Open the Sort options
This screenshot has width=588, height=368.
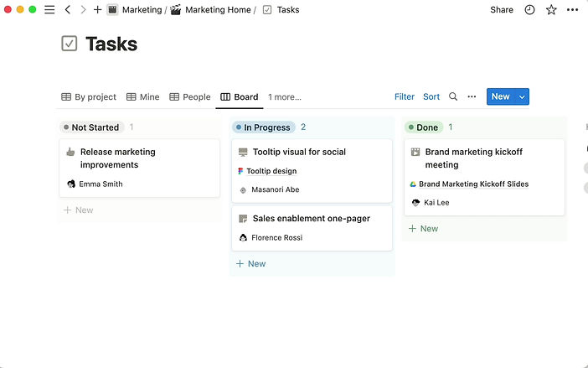click(431, 97)
